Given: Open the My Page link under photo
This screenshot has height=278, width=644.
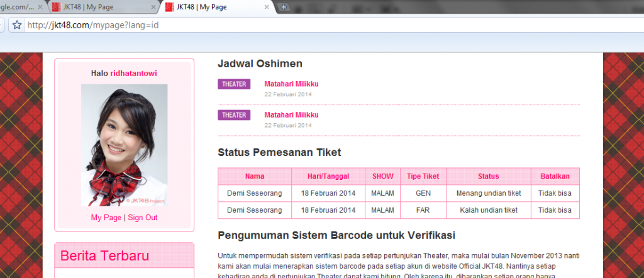Looking at the screenshot, I should pyautogui.click(x=106, y=218).
